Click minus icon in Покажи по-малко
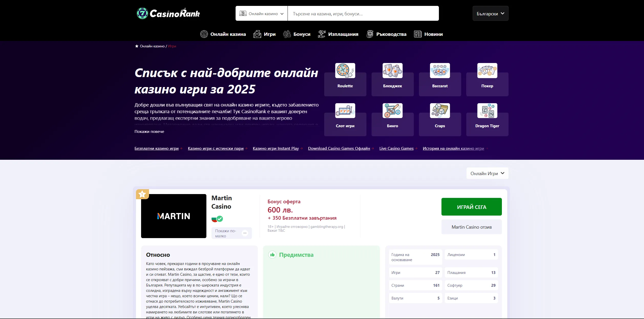 pos(245,233)
